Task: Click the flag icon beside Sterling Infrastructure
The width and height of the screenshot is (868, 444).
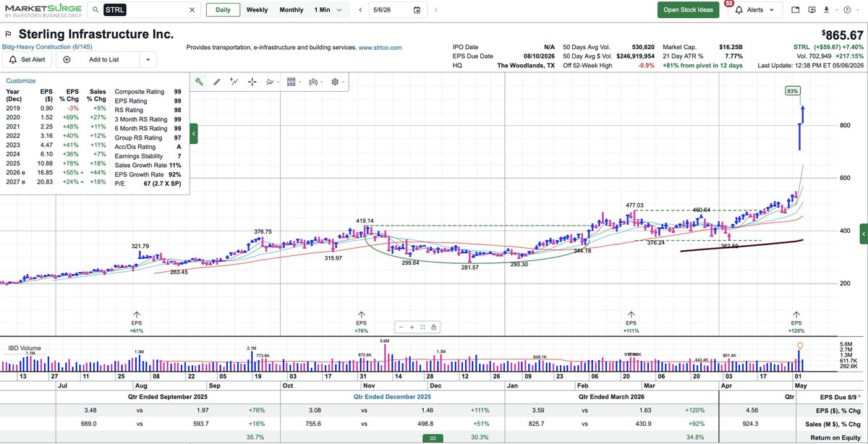Action: pos(7,35)
